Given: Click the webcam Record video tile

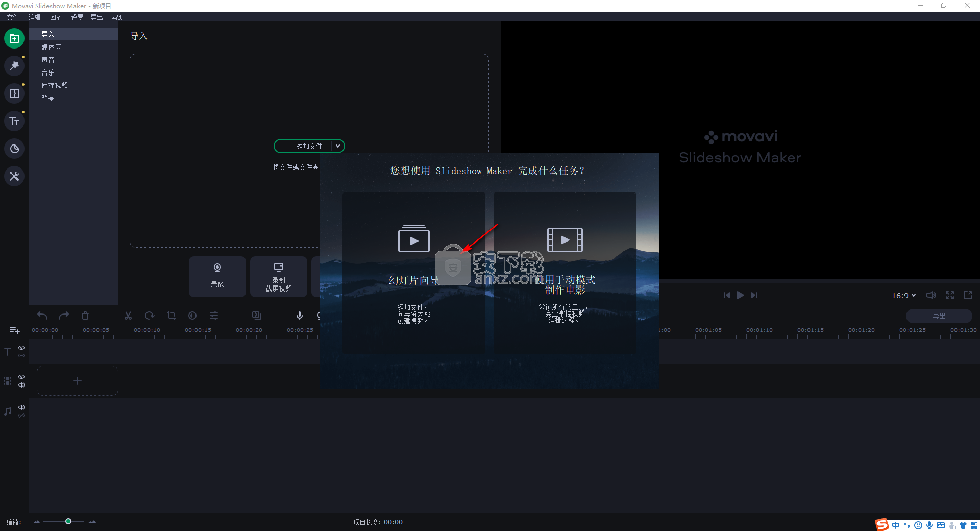Looking at the screenshot, I should (x=217, y=276).
